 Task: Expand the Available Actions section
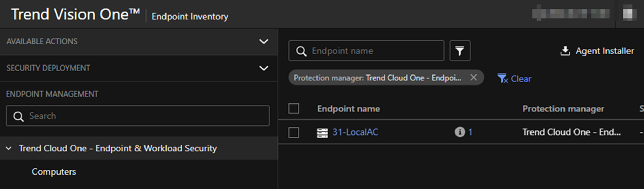point(264,41)
